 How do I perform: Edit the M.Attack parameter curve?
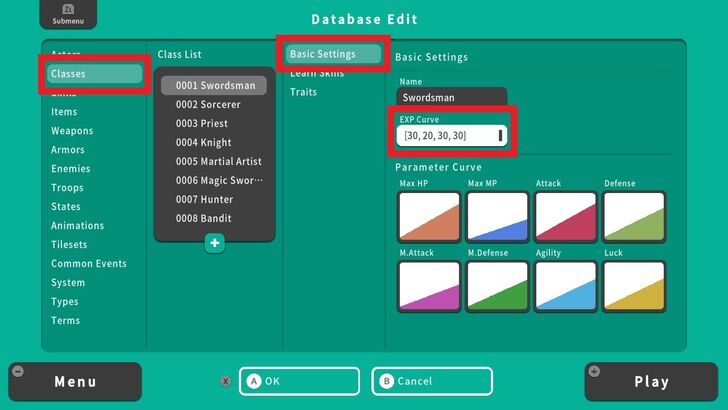pyautogui.click(x=429, y=285)
